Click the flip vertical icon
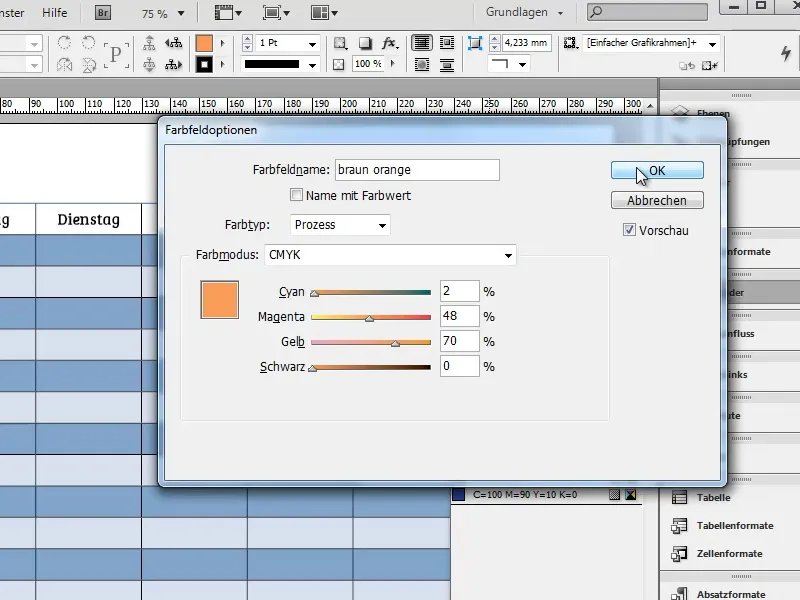The image size is (800, 600). (x=89, y=65)
